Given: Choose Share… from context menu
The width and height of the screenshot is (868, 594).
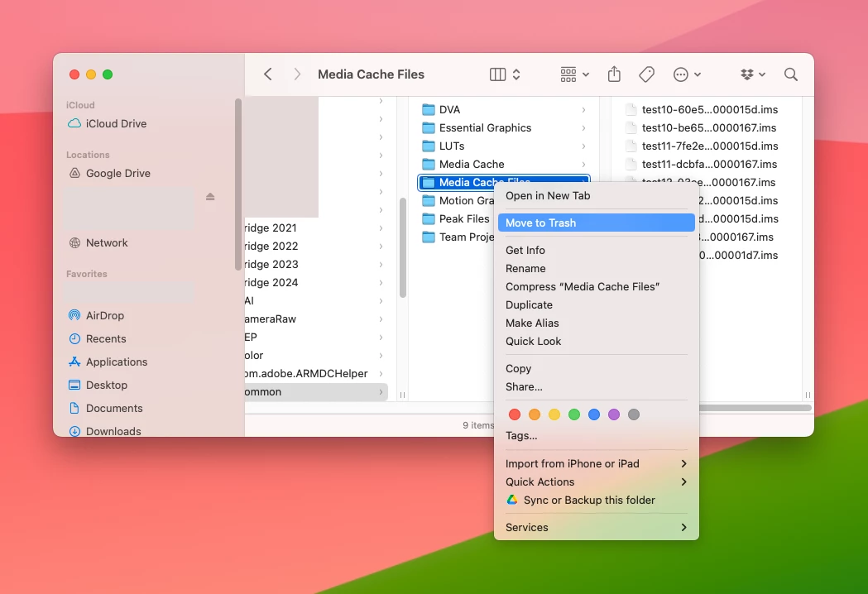Looking at the screenshot, I should point(597,387).
